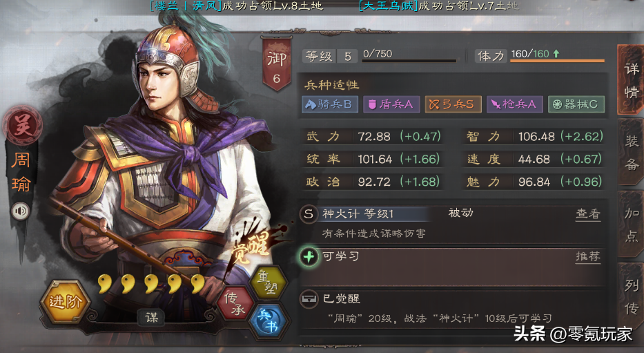644x353 pixels.
Task: Click the 体力 stamina bar
Action: click(557, 61)
